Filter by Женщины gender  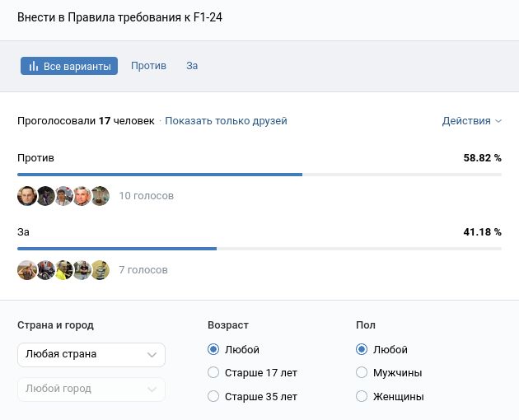pos(362,397)
